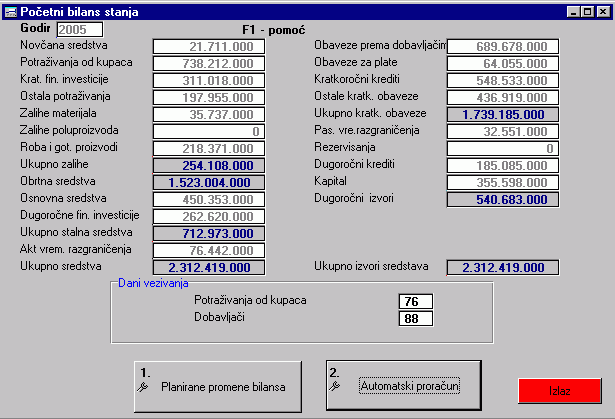This screenshot has width=615, height=419.
Task: Select Akt vrem. razgraničenja value field
Action: click(x=209, y=250)
